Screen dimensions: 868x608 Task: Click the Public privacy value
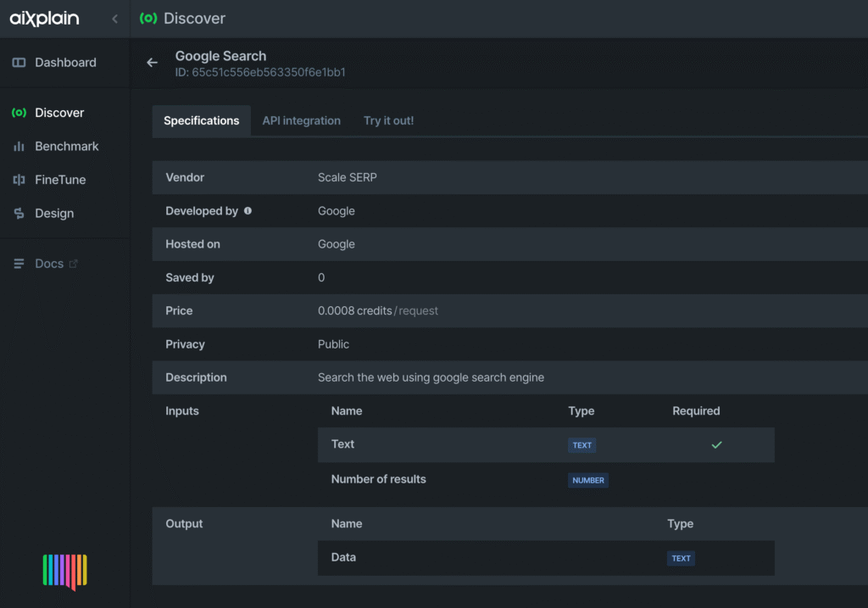(x=333, y=344)
